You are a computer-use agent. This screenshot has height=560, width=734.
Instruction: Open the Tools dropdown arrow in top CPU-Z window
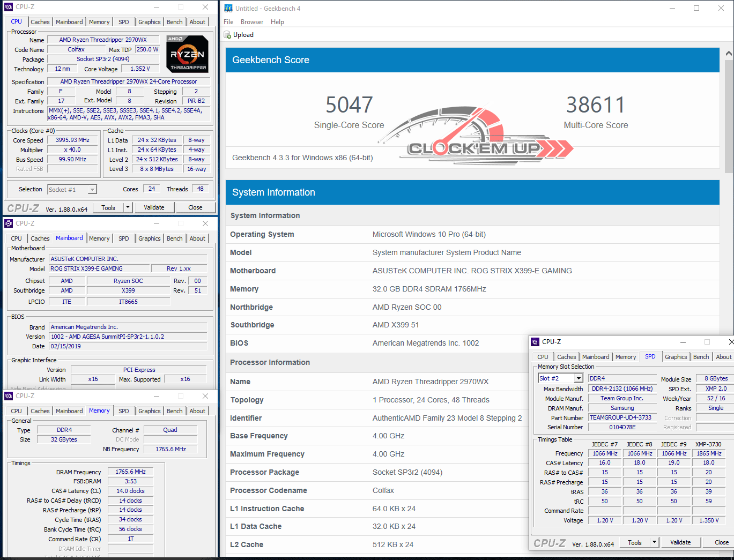pyautogui.click(x=128, y=207)
